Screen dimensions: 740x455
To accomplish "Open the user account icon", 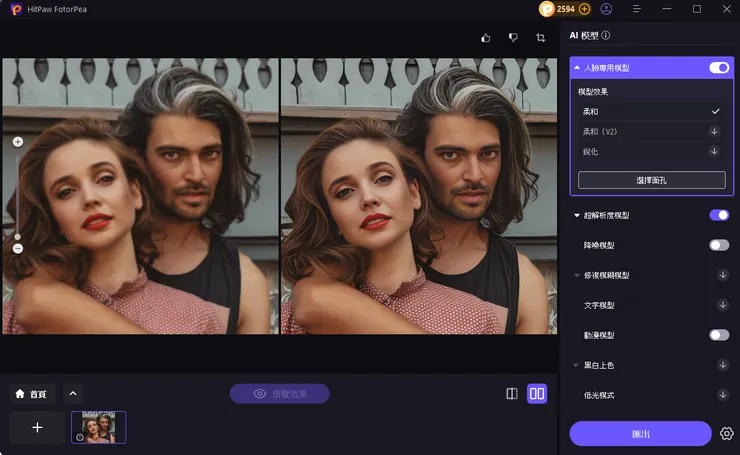I will (606, 9).
